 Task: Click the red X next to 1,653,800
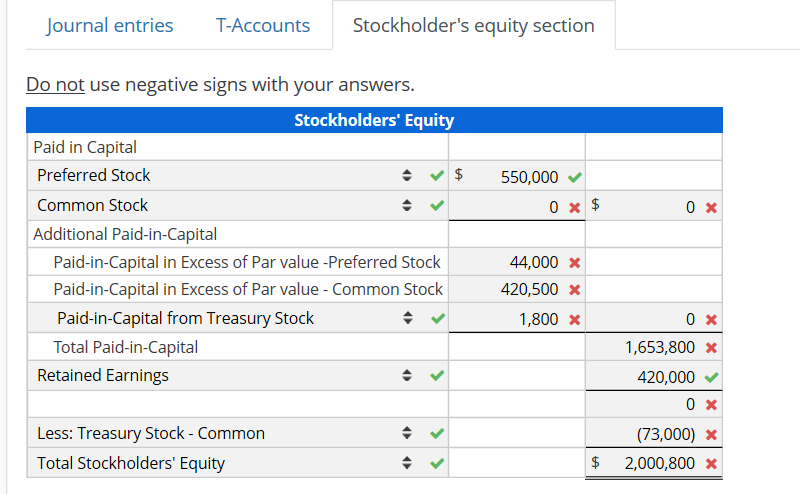[712, 348]
